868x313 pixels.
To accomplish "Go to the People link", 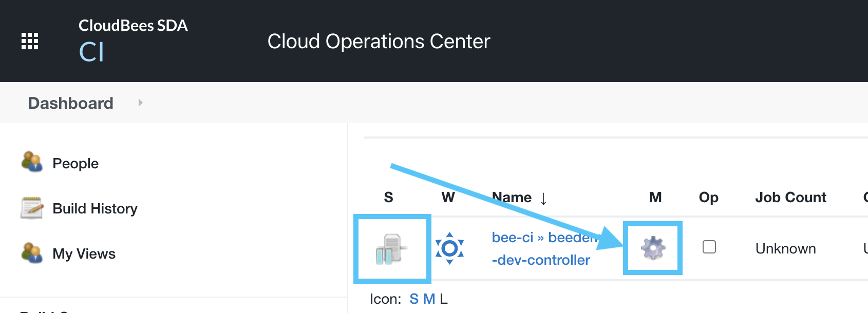I will click(x=76, y=163).
